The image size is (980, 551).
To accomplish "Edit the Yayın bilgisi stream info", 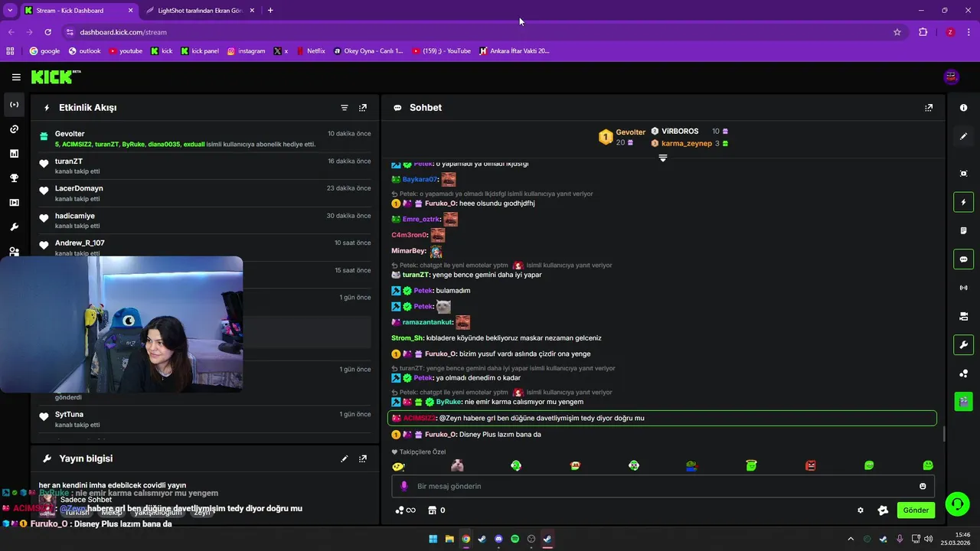I will 345,458.
